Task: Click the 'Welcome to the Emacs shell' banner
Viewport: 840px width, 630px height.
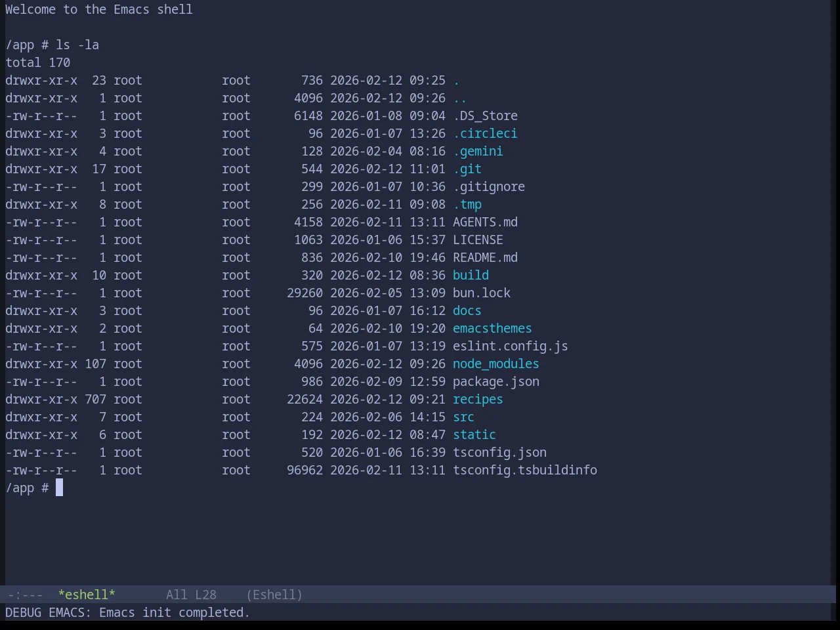Action: click(x=99, y=9)
